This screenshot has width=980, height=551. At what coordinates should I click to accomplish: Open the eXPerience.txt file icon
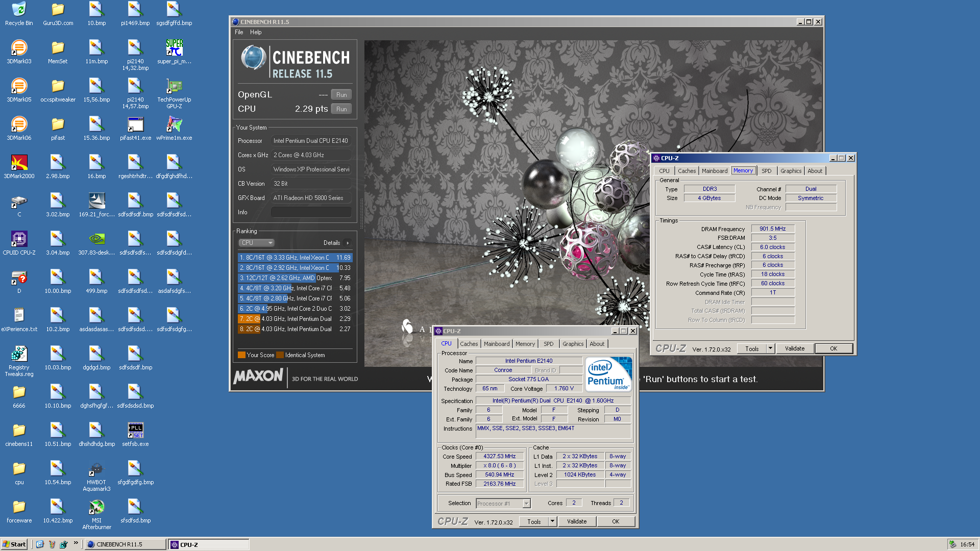(19, 320)
